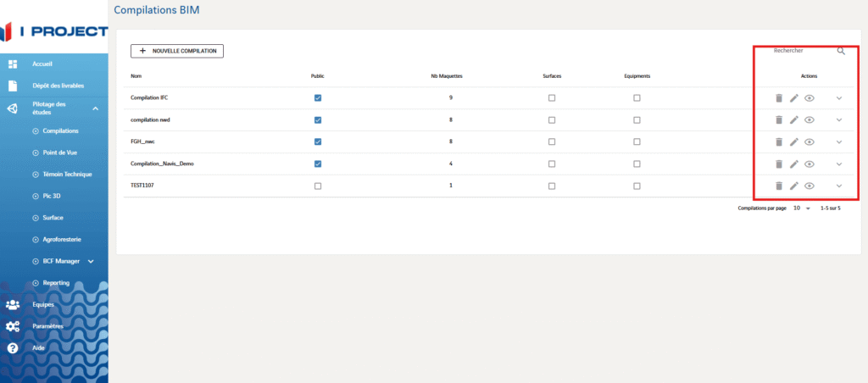This screenshot has width=868, height=383.
Task: Collapse the Pilotage des études menu
Action: [x=96, y=108]
